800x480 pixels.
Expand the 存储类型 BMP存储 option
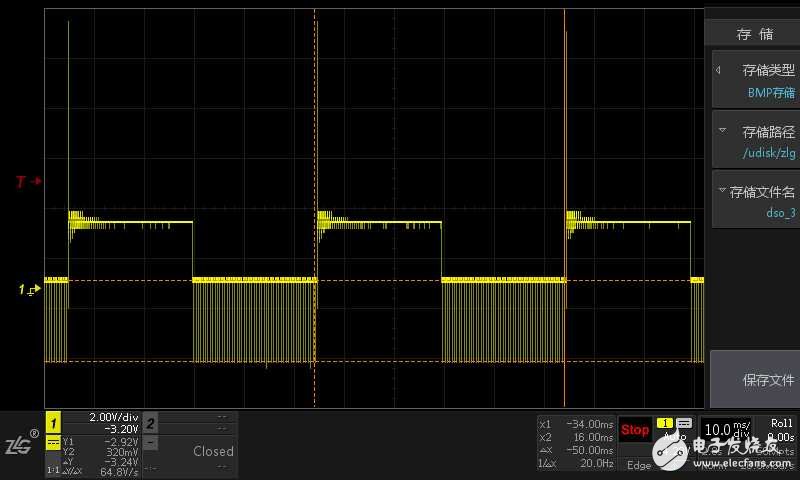[756, 81]
